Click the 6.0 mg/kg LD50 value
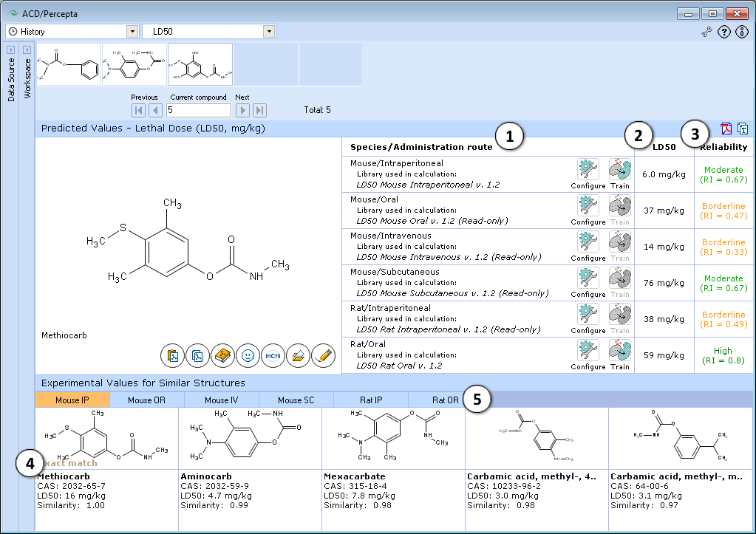 pyautogui.click(x=664, y=174)
